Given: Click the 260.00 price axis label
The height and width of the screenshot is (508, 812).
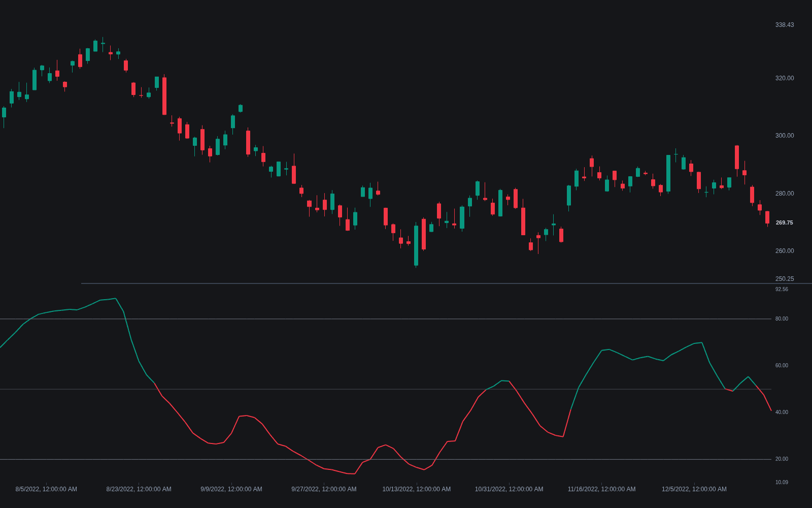Looking at the screenshot, I should pos(785,251).
